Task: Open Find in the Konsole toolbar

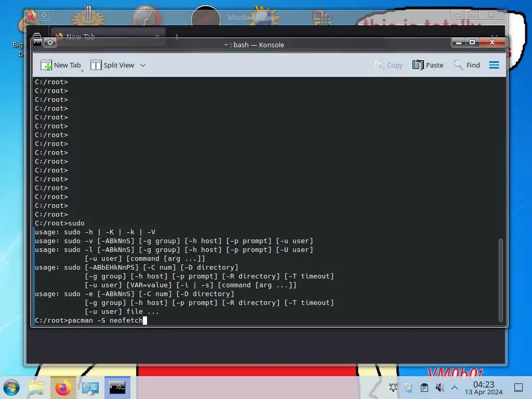Action: pos(467,65)
